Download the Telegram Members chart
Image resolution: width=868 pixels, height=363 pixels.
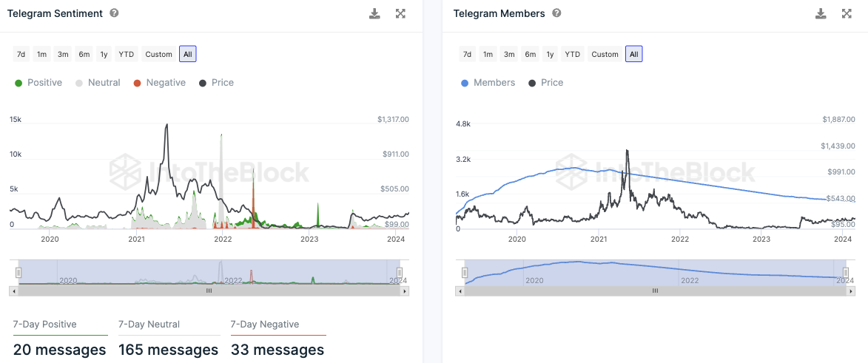[821, 13]
